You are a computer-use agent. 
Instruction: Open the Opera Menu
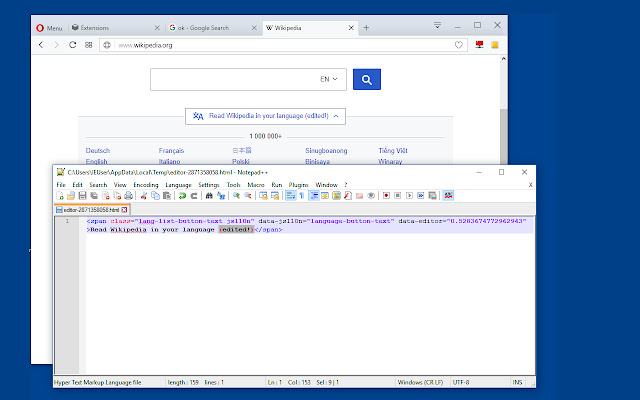coord(47,27)
